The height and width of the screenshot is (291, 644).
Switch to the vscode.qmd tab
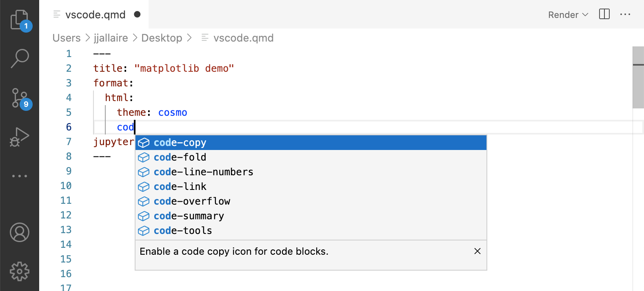pos(95,14)
